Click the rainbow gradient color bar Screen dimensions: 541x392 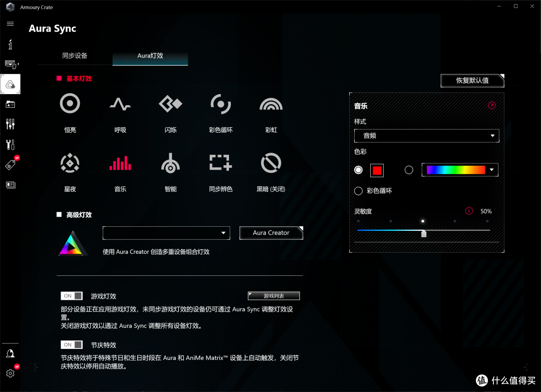(x=456, y=170)
